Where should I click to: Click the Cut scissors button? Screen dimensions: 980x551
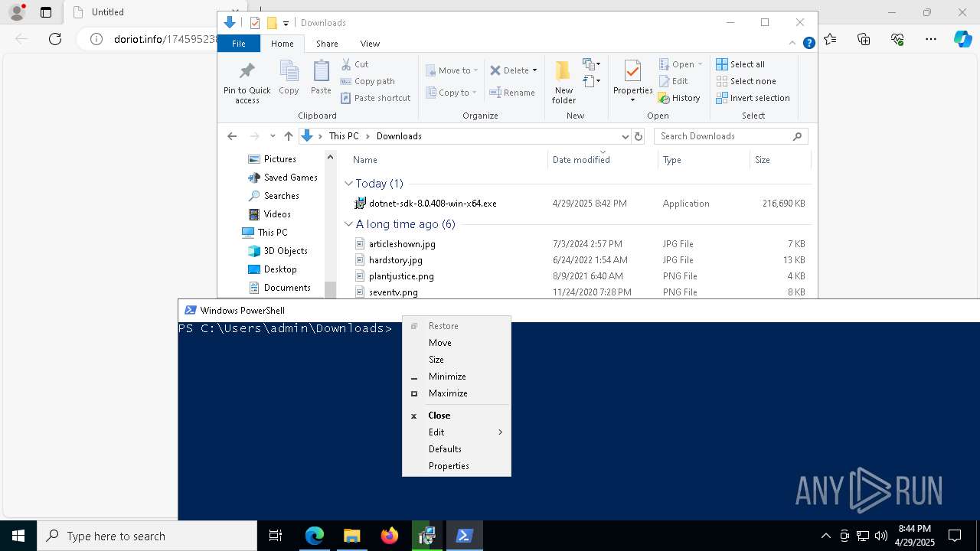click(354, 64)
